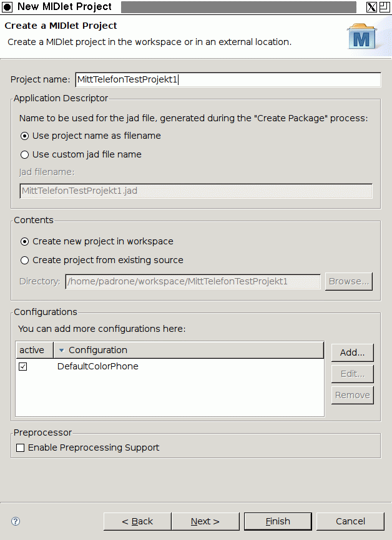The width and height of the screenshot is (392, 540).
Task: Click the Finish button
Action: (x=278, y=521)
